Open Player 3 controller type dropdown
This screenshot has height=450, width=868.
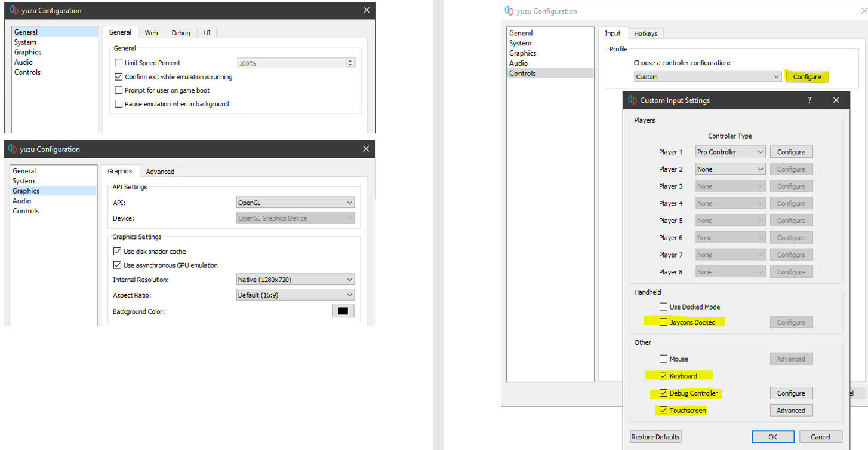pos(731,186)
